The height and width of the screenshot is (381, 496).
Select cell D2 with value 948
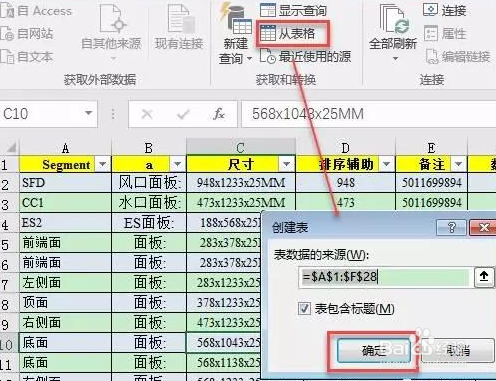pyautogui.click(x=346, y=183)
